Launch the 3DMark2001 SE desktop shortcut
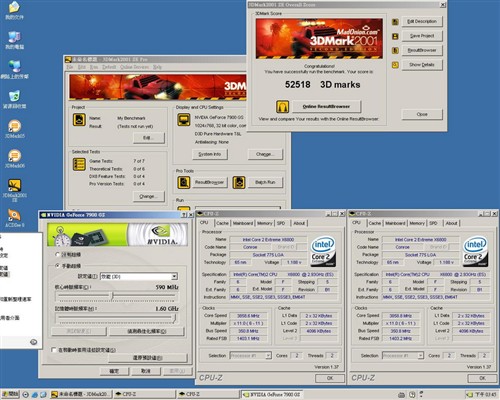 [x=14, y=190]
